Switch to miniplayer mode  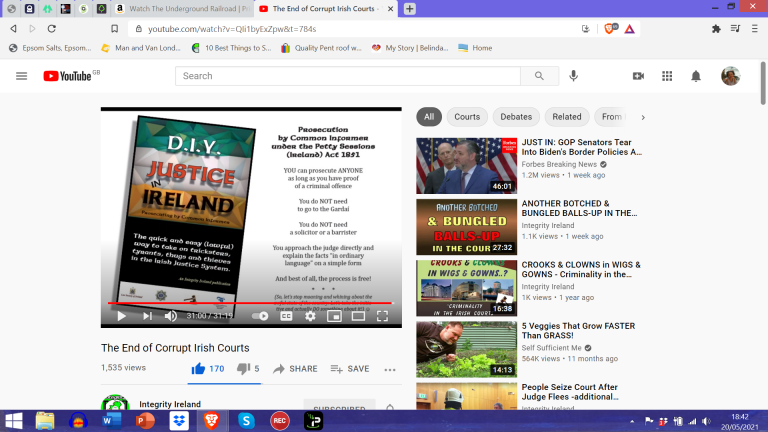tap(334, 316)
